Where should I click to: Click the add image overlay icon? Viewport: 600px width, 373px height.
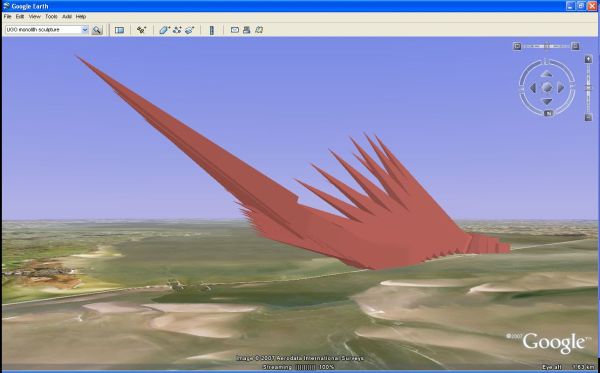click(x=190, y=30)
